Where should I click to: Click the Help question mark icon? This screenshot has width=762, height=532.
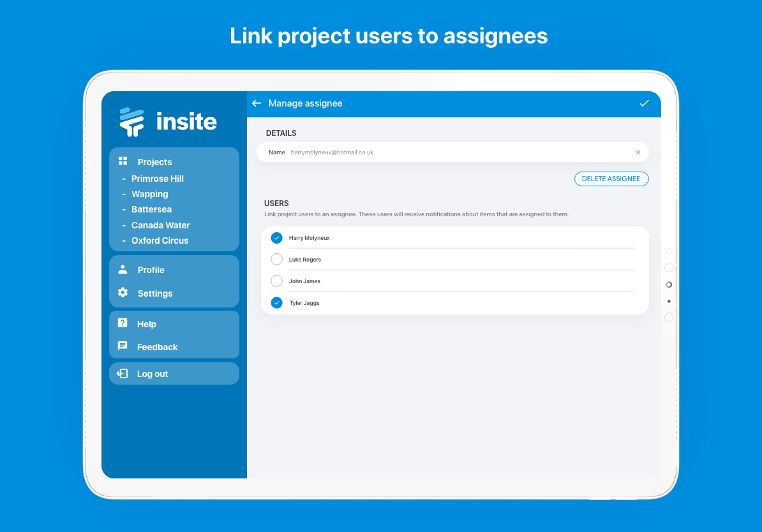121,323
